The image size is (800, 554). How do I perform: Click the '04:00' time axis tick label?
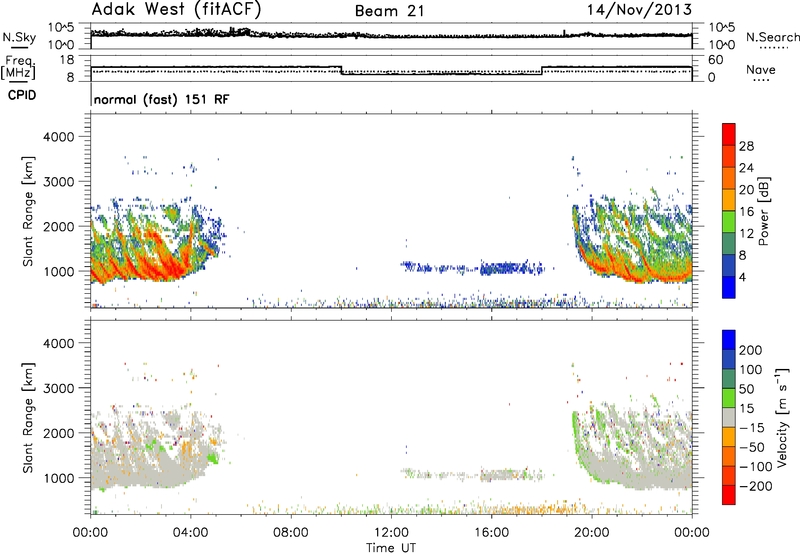click(x=190, y=533)
